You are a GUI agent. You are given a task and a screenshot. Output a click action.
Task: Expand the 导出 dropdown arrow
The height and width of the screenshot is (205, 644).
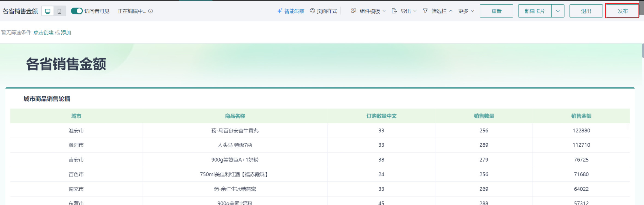click(415, 11)
